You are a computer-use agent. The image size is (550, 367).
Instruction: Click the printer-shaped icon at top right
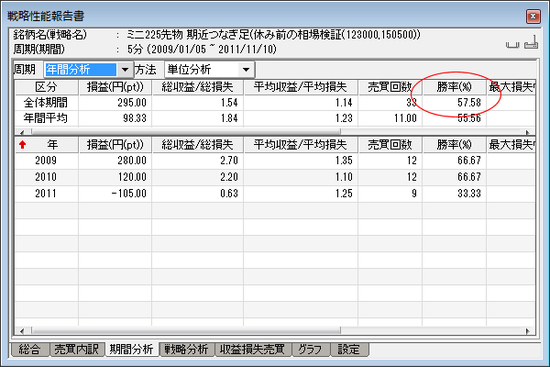pos(531,42)
